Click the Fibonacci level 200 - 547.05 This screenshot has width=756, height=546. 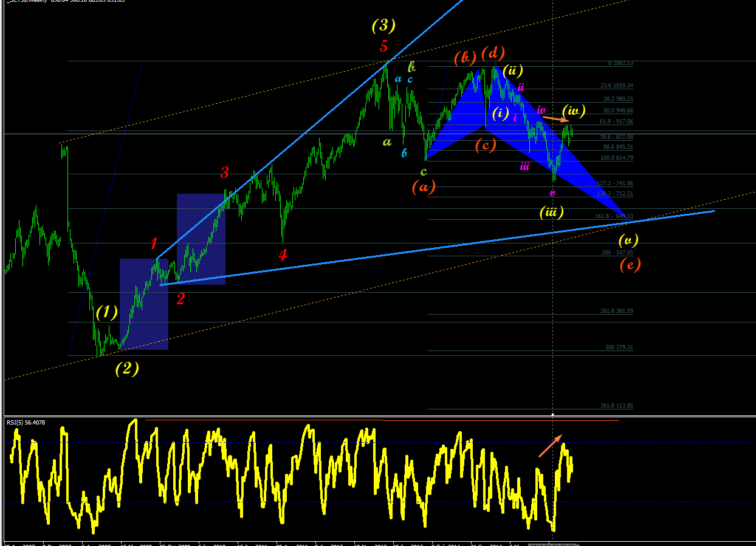coord(617,252)
